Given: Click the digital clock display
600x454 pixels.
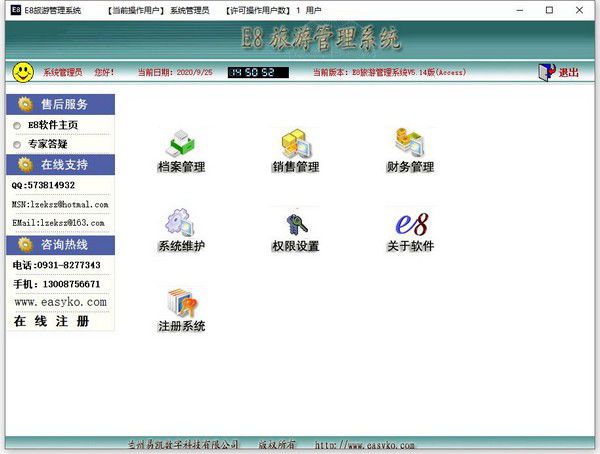Looking at the screenshot, I should (258, 72).
